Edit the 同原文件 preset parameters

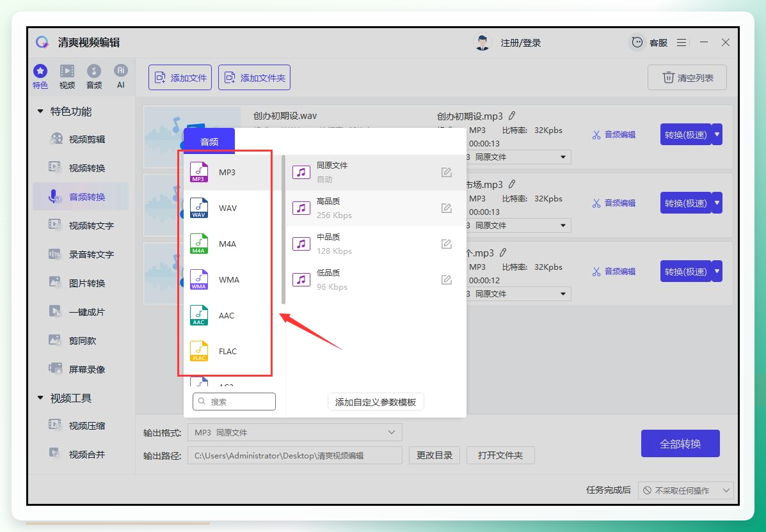[x=446, y=172]
